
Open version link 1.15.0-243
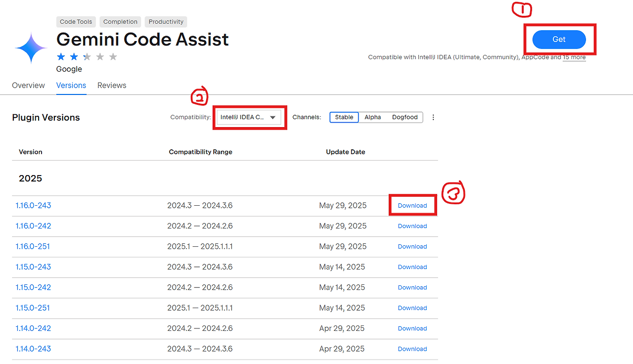pos(33,267)
